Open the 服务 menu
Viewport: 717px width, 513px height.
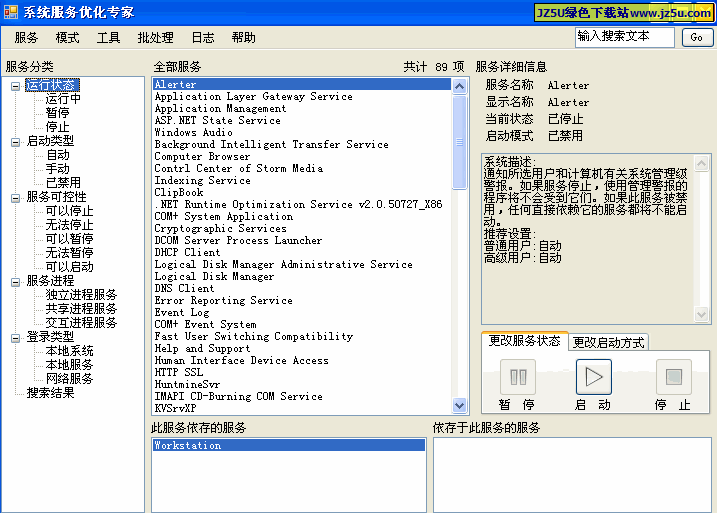tap(26, 37)
